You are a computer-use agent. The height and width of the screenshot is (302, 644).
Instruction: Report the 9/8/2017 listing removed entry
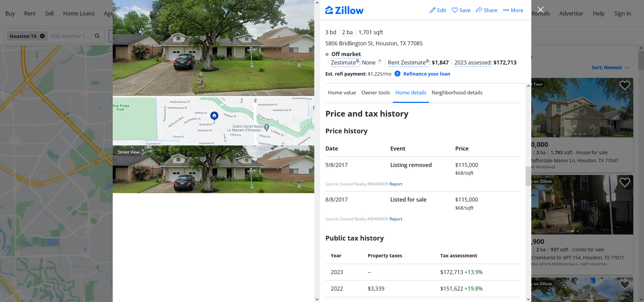click(x=396, y=184)
